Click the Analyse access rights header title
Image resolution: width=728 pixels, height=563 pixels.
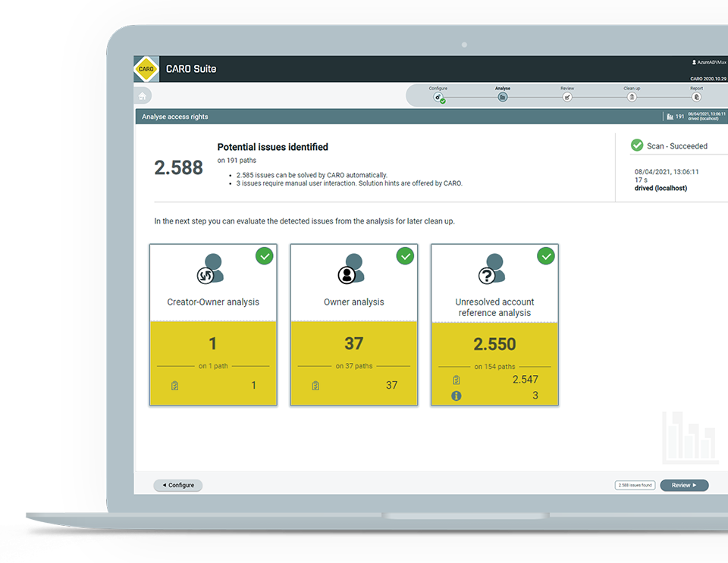click(175, 117)
